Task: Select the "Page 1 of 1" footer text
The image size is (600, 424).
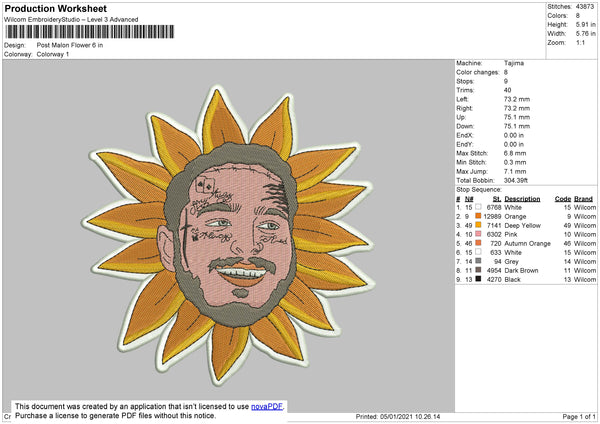Action: click(579, 416)
